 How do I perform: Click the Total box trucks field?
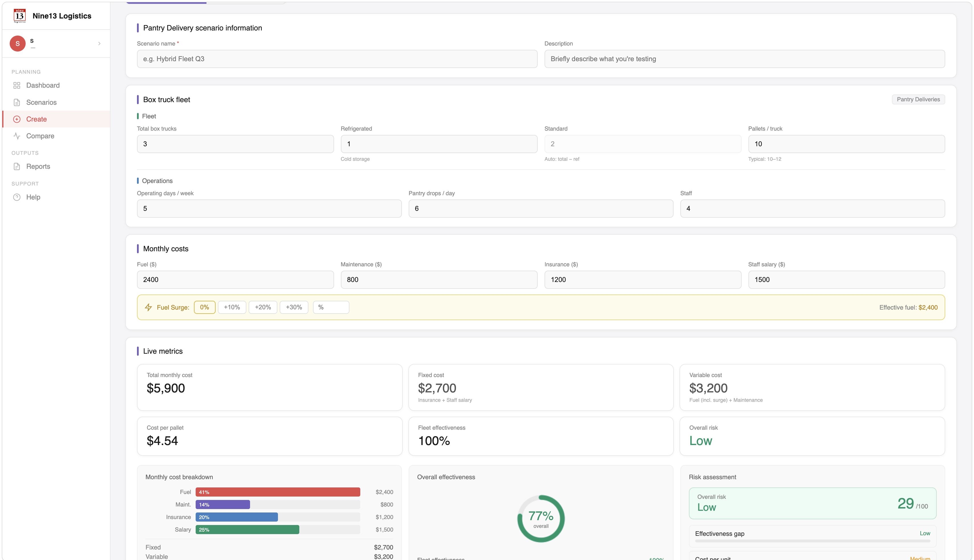click(x=235, y=144)
